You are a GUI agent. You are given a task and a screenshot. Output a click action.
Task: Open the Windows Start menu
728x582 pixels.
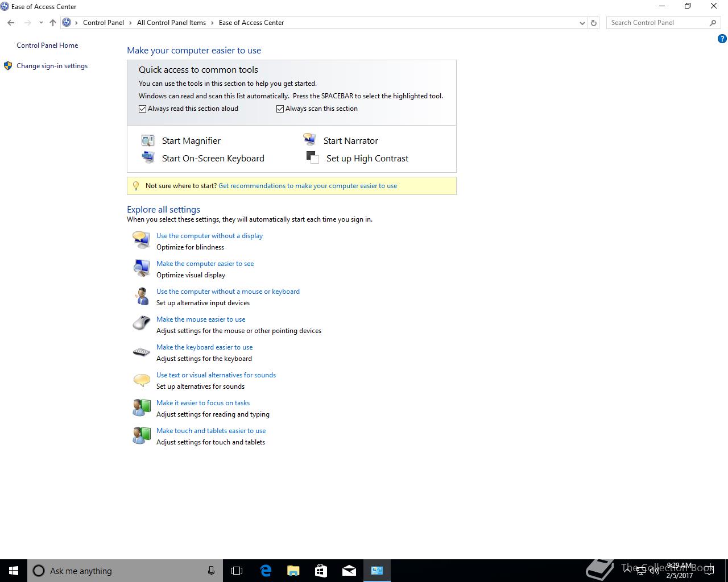pyautogui.click(x=14, y=571)
